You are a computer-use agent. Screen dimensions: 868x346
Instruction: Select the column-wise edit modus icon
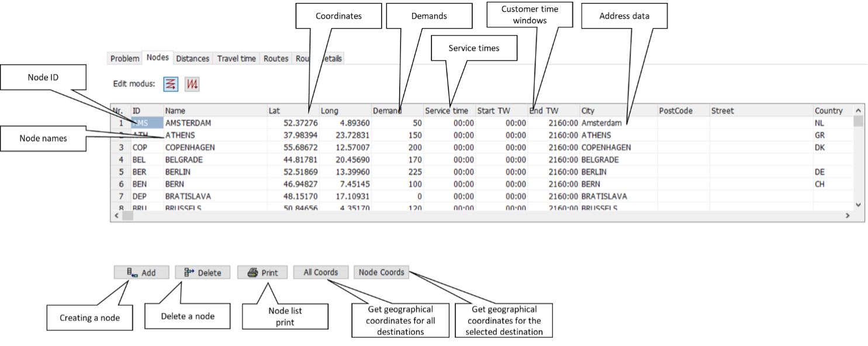click(x=192, y=84)
